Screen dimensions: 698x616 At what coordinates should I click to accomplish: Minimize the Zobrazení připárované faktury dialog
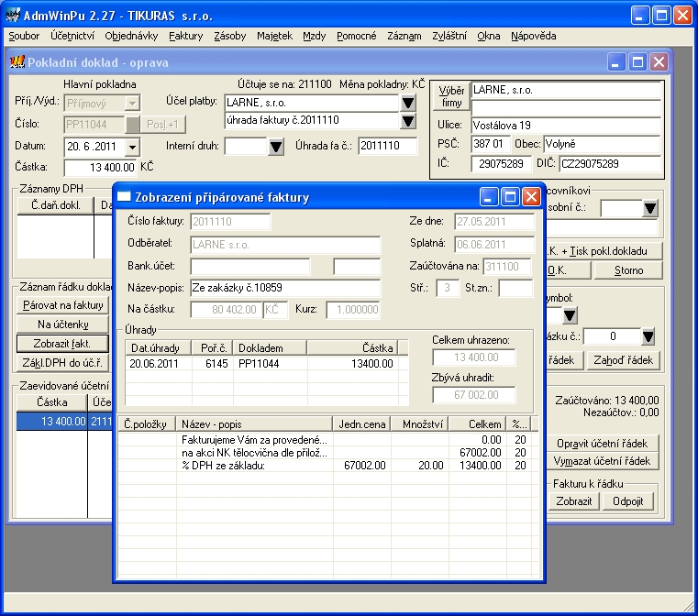pyautogui.click(x=488, y=196)
